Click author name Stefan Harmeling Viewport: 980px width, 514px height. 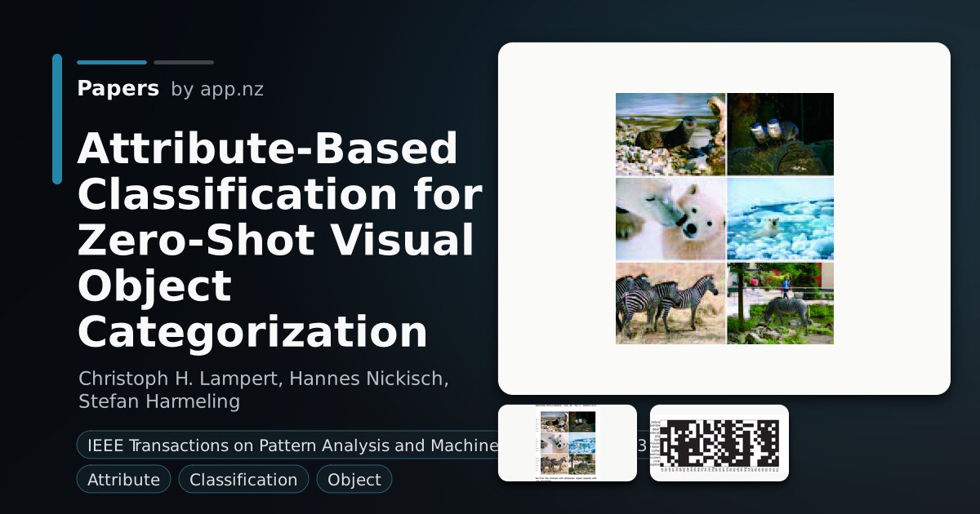[159, 401]
